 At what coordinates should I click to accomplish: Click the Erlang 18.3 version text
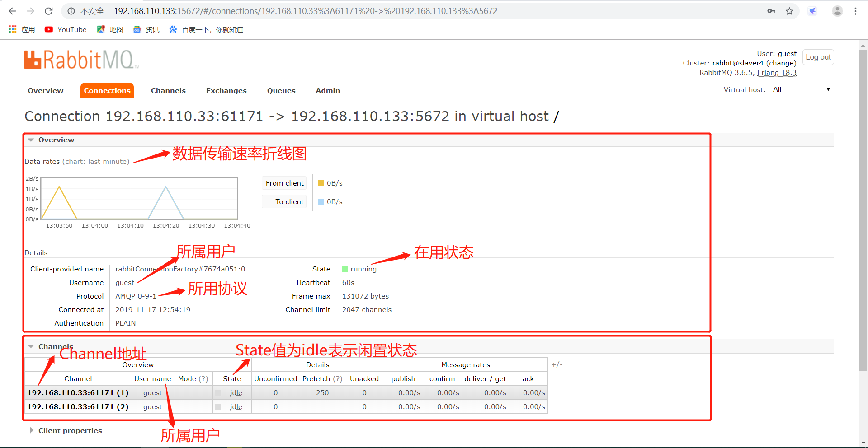(777, 73)
